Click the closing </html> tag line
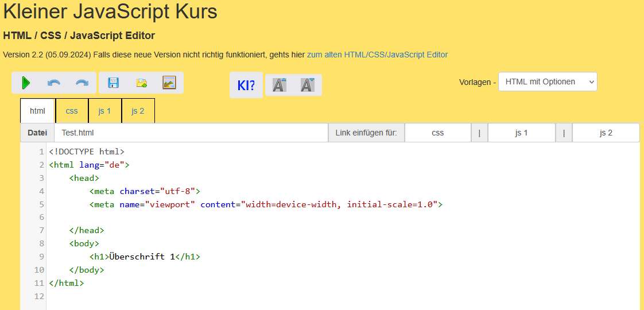Image resolution: width=644 pixels, height=310 pixels. (67, 284)
